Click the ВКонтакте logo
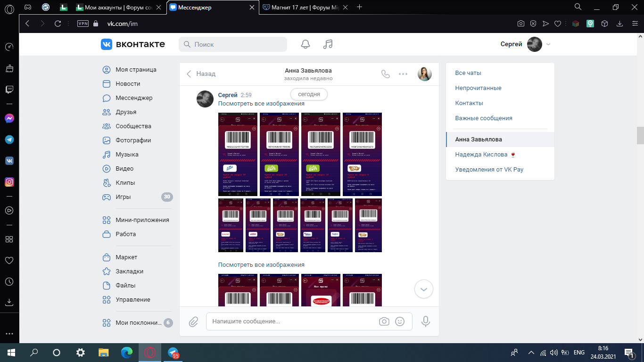This screenshot has height=362, width=644. (133, 44)
